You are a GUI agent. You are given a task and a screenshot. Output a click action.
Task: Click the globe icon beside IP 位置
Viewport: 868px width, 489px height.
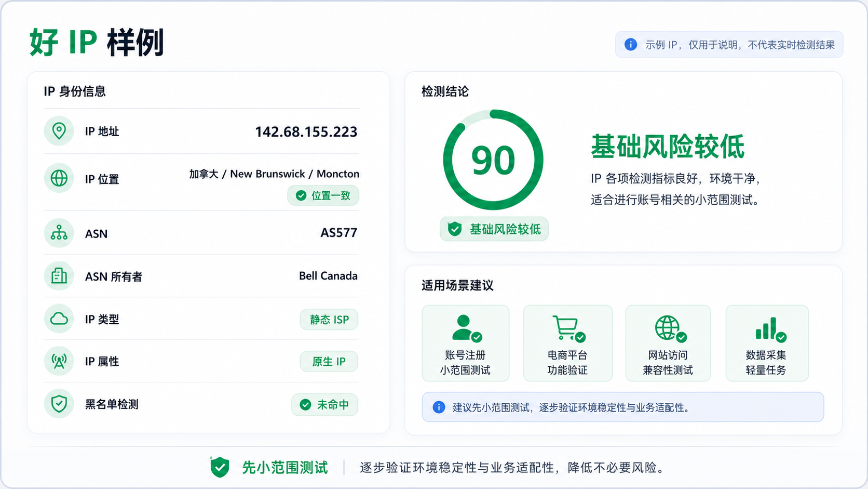[x=59, y=178]
